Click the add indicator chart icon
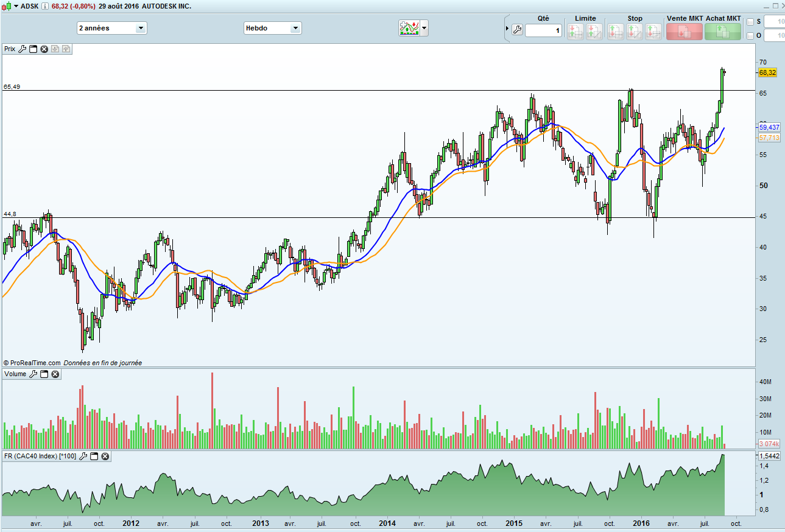The height and width of the screenshot is (532, 785). pyautogui.click(x=409, y=28)
